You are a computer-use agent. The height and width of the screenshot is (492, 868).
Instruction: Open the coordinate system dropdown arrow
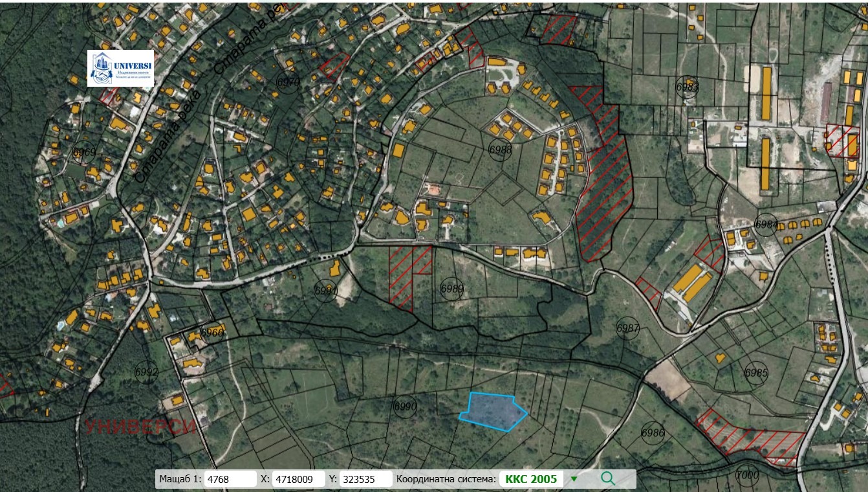coord(574,479)
